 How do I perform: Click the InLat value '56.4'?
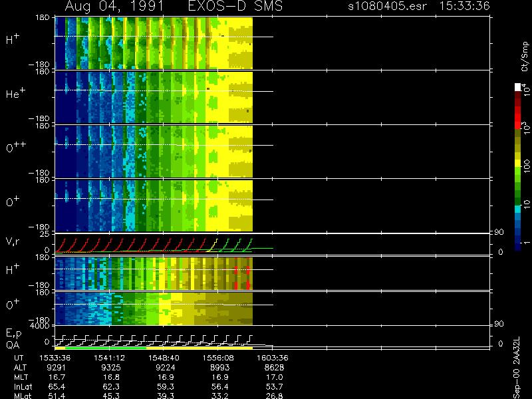click(220, 386)
